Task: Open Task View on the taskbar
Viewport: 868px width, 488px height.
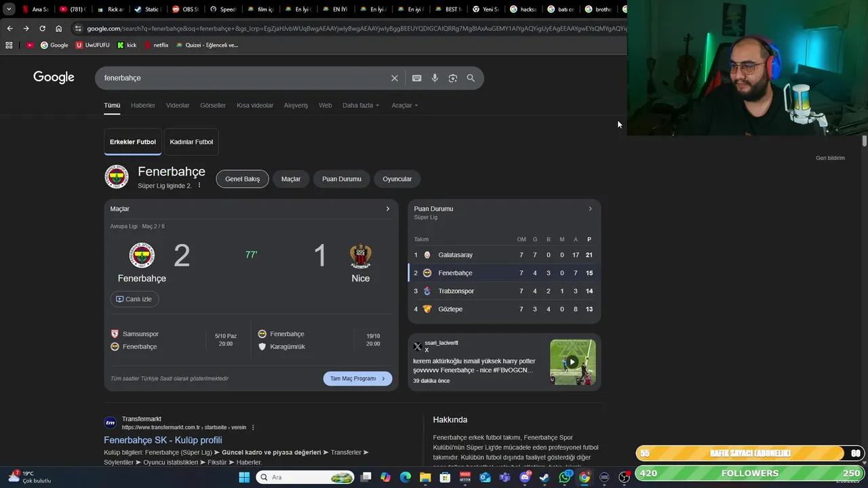Action: tap(366, 477)
